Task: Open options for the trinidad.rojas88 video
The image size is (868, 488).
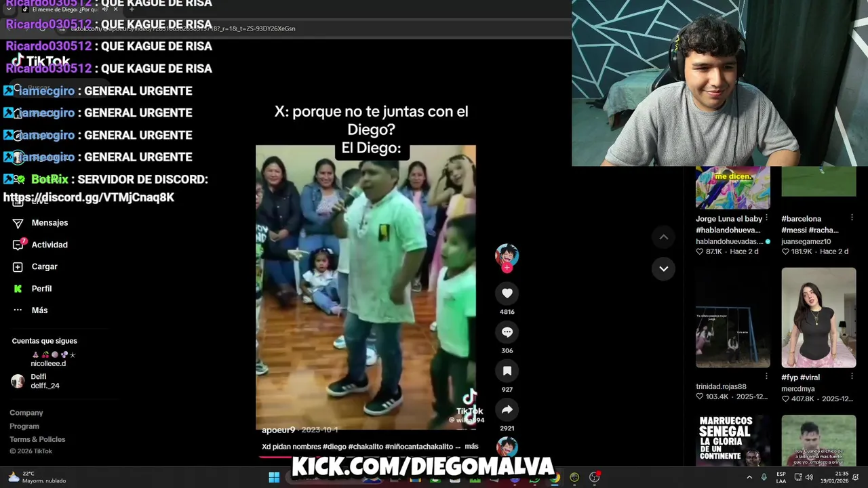Action: pos(767,376)
